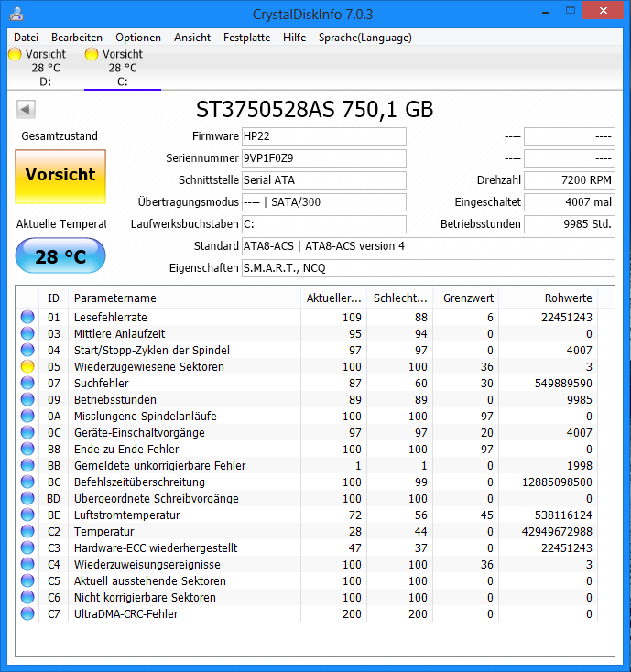Open the Optionen menu

[x=138, y=38]
